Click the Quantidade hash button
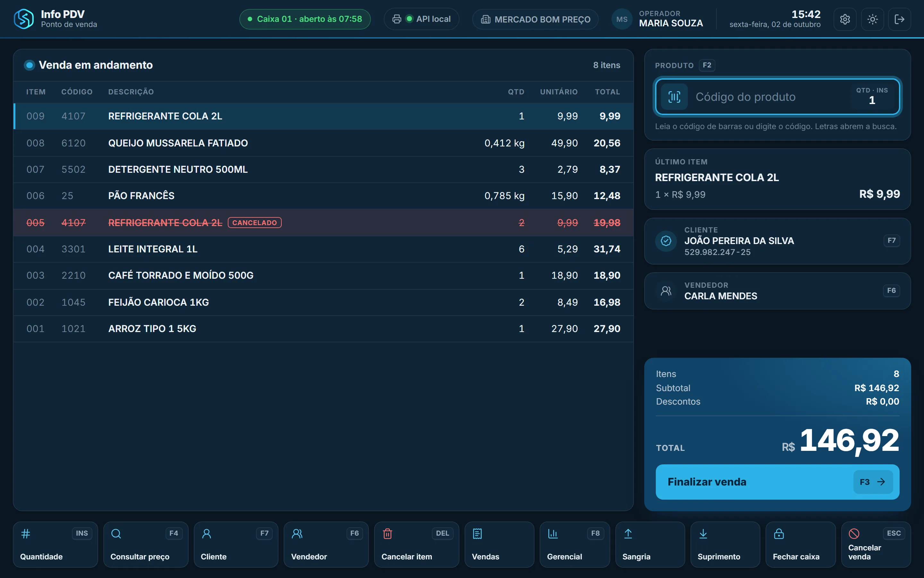The width and height of the screenshot is (924, 578). (56, 544)
